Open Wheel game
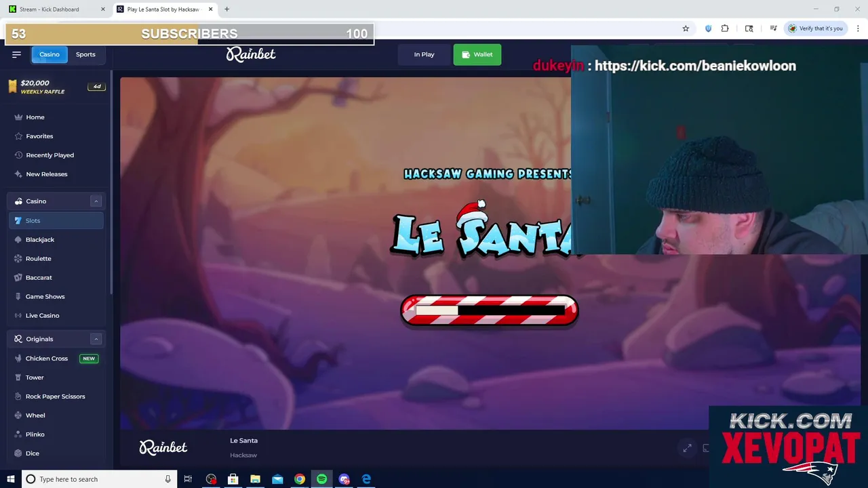 (35, 415)
